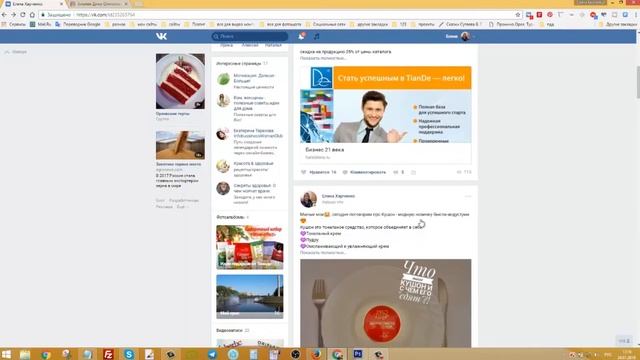Open the Mail.Ru bookmark
Screen dimensions: 640x360
click(x=40, y=24)
